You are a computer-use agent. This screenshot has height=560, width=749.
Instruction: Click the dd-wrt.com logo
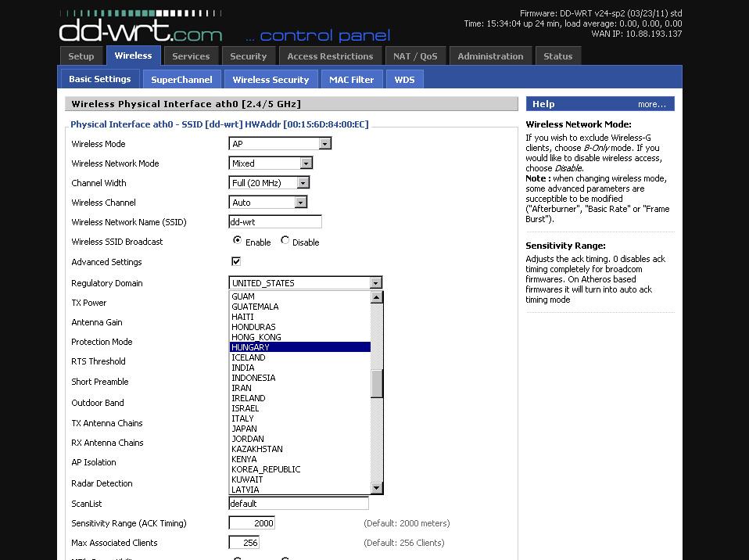click(141, 27)
